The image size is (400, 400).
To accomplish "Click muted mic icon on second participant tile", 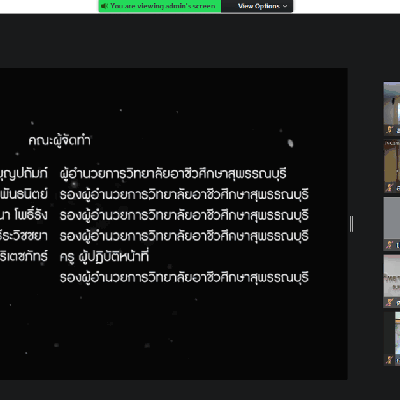I will click(x=389, y=187).
